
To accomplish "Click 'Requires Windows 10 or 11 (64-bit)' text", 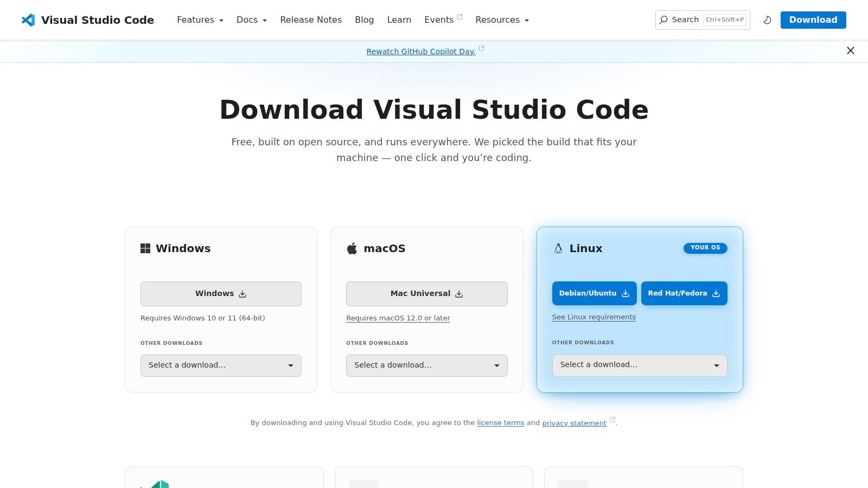I will coord(203,318).
